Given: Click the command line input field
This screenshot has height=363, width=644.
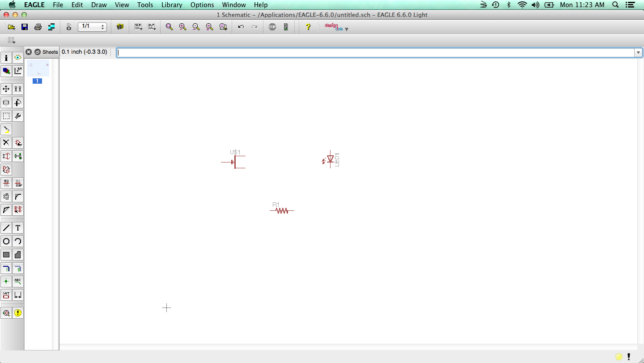Looking at the screenshot, I should (376, 52).
